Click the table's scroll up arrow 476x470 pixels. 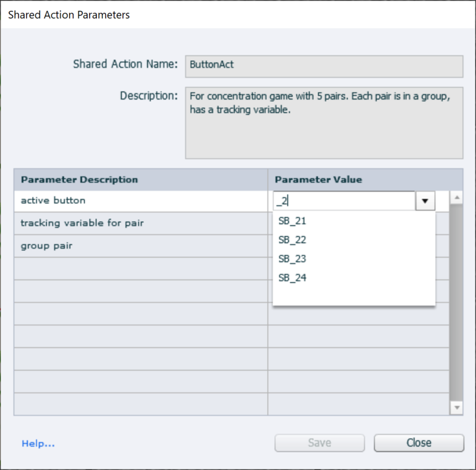click(x=456, y=197)
